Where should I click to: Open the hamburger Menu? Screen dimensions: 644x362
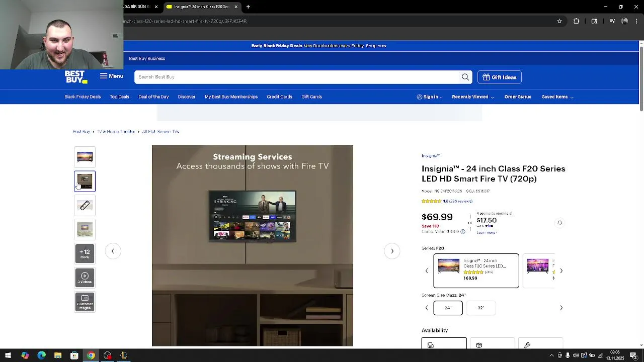click(111, 76)
